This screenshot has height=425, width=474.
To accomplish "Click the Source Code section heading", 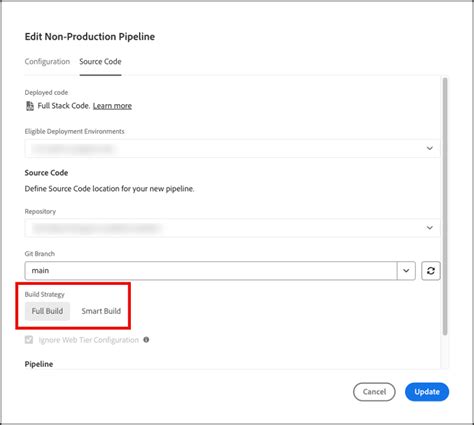I will [46, 173].
